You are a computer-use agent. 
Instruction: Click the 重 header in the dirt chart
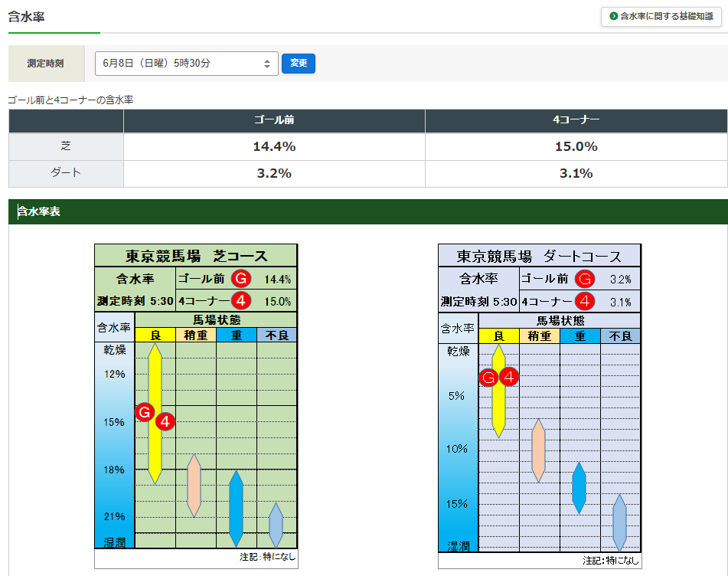[580, 335]
